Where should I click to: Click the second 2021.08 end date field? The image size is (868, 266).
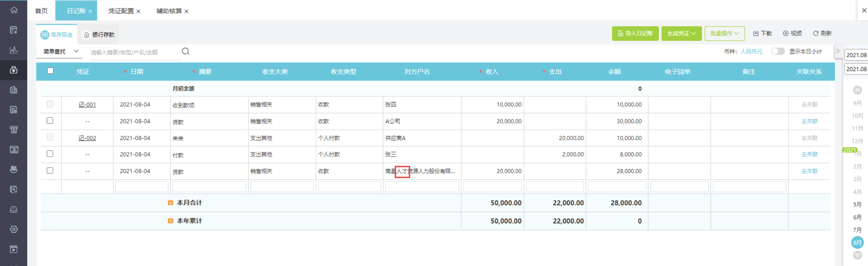coord(856,69)
